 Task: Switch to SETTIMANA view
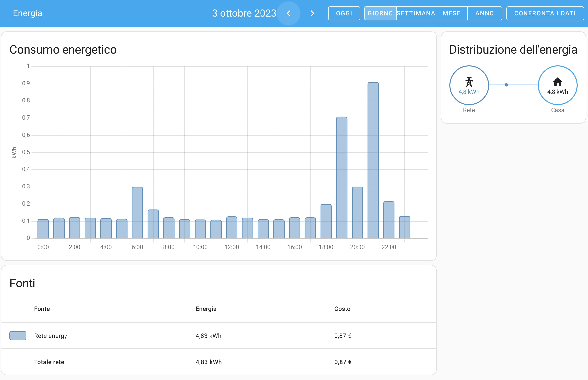pyautogui.click(x=416, y=13)
